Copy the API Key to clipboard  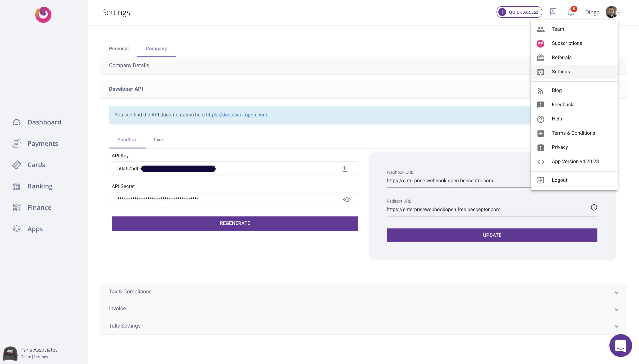click(x=345, y=169)
